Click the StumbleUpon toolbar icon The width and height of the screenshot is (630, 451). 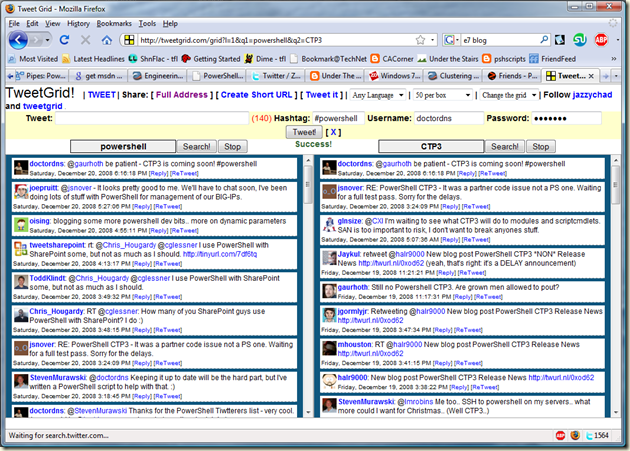579,41
